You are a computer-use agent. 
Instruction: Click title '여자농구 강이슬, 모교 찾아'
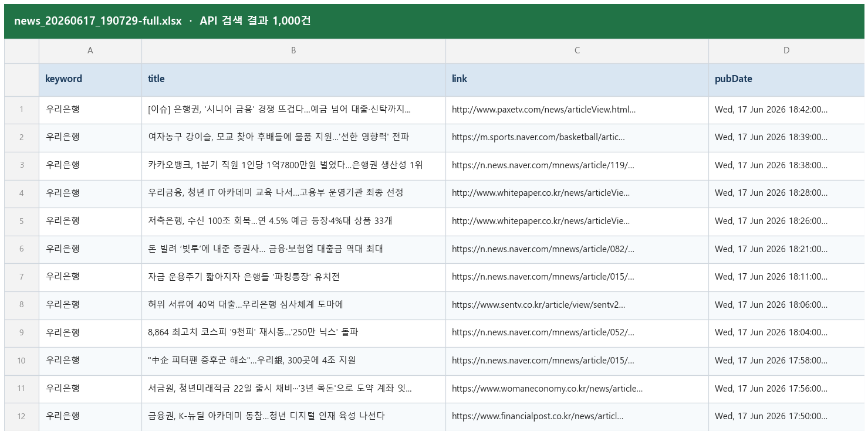tap(293, 138)
